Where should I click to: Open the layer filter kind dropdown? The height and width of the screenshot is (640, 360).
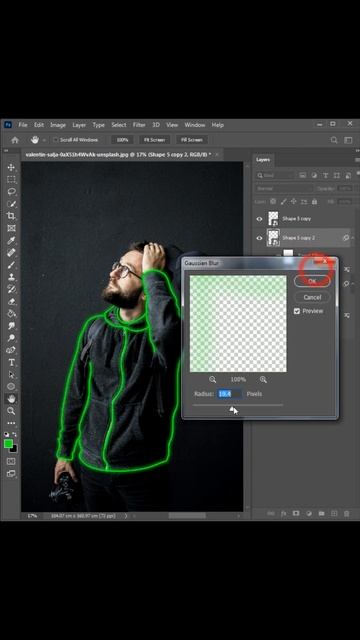pyautogui.click(x=275, y=176)
